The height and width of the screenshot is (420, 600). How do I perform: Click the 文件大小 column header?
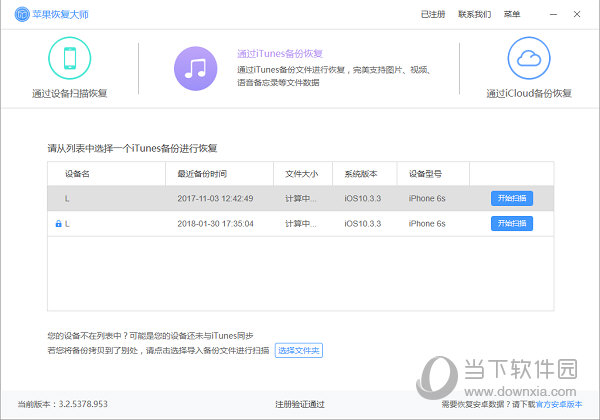(302, 174)
